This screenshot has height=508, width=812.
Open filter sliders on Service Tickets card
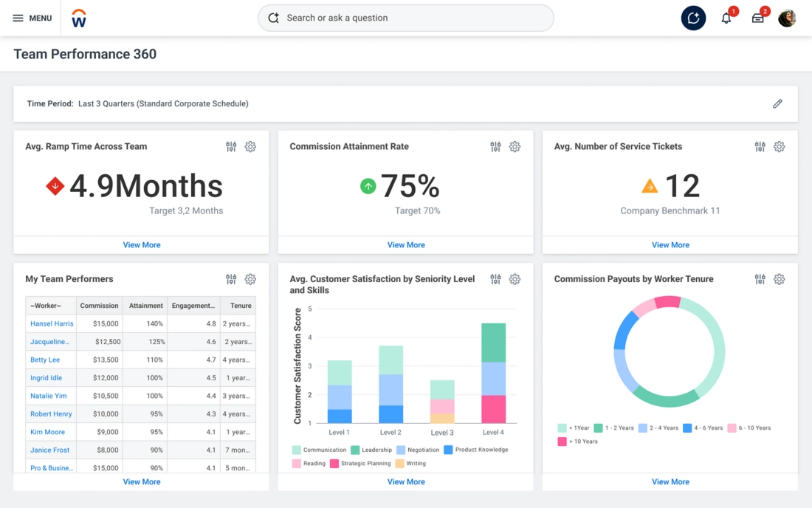760,146
